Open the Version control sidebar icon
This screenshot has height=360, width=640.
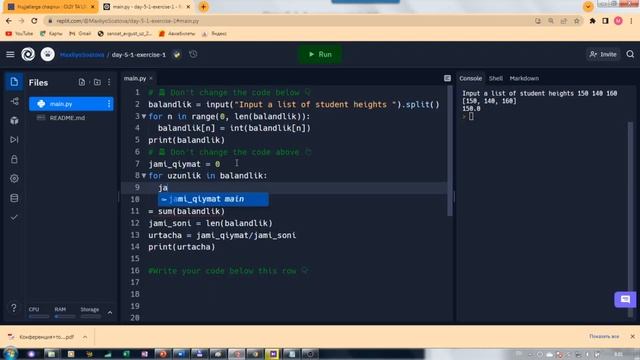tap(14, 101)
